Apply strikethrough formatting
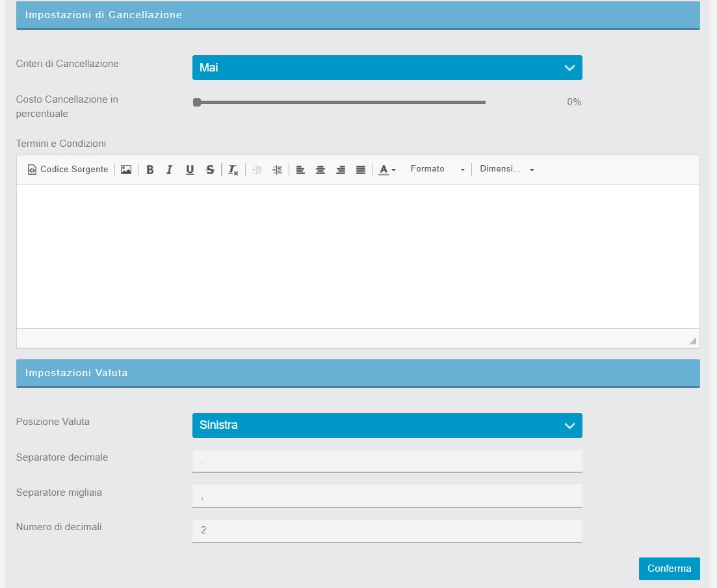The height and width of the screenshot is (588, 717). point(210,170)
